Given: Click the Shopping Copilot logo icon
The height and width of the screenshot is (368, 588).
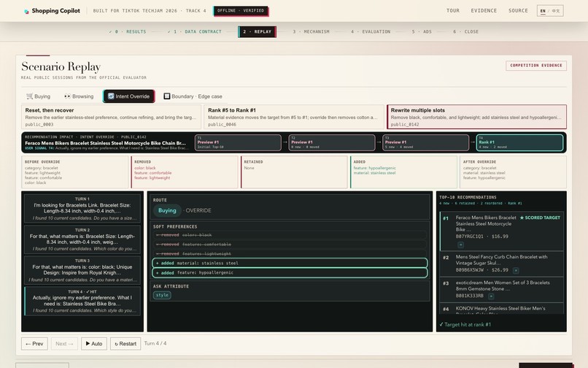Looking at the screenshot, I should point(26,11).
